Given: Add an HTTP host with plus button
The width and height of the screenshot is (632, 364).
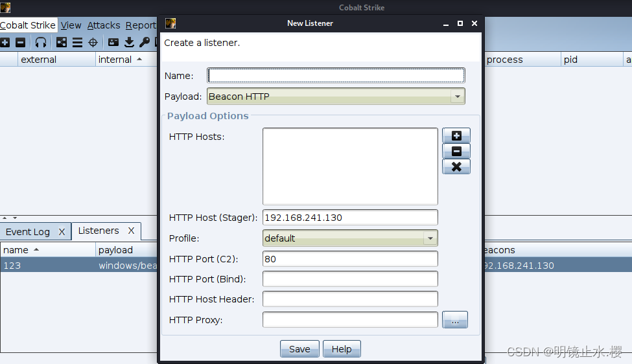Looking at the screenshot, I should click(456, 136).
